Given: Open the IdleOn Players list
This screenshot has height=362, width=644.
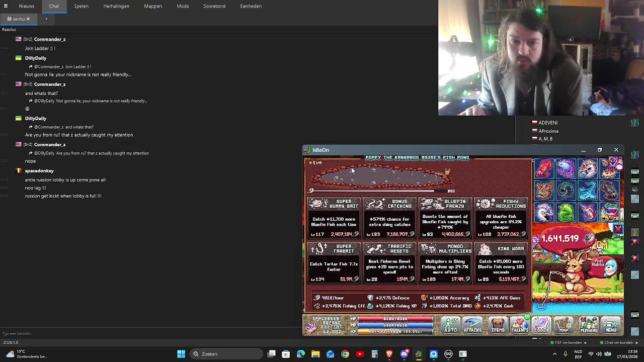Looking at the screenshot, I should point(589,325).
